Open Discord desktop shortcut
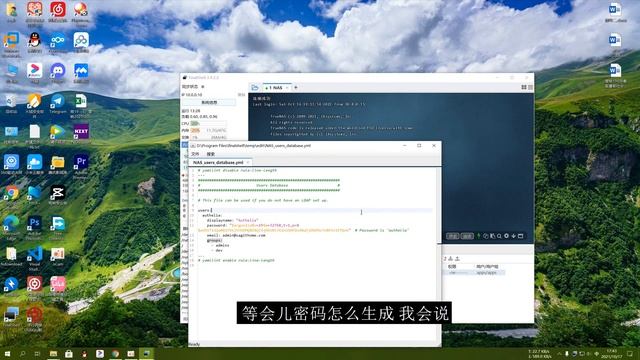 coord(58,73)
